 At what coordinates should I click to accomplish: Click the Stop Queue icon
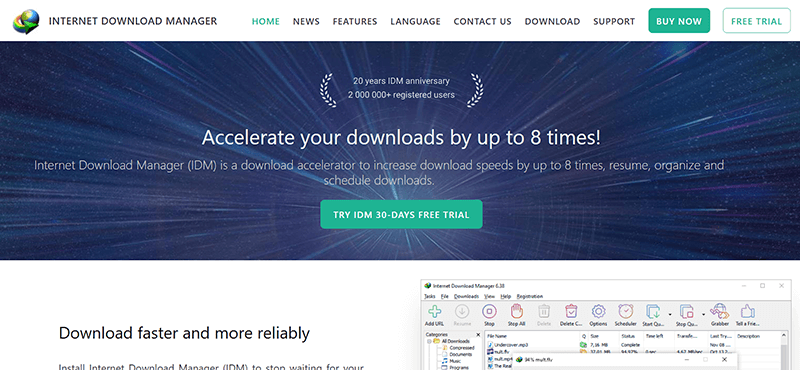pos(687,311)
